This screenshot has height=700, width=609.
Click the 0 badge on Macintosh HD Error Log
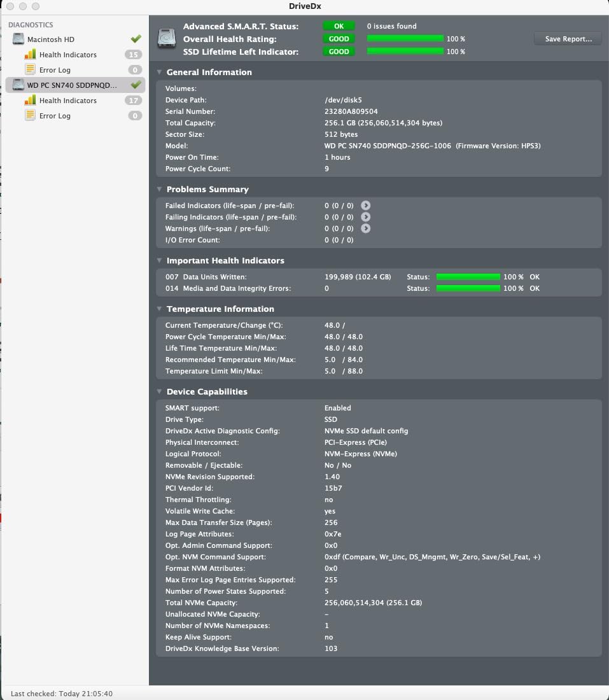pos(135,69)
